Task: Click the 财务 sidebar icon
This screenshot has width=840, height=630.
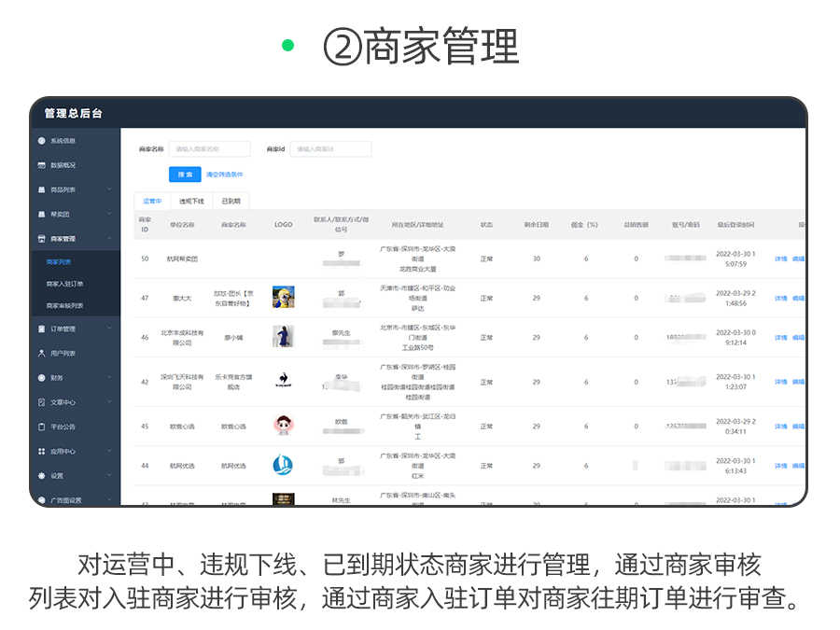Action: tap(41, 378)
